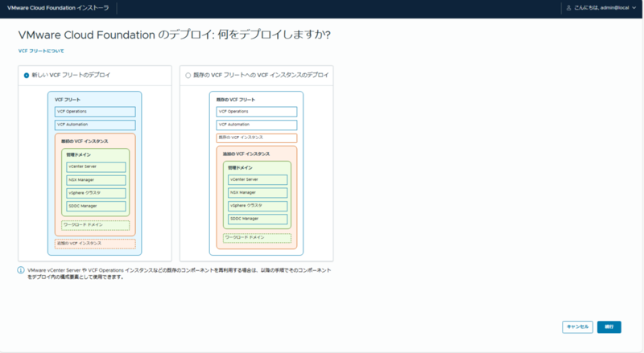Click NSX Manager in the left diagram
This screenshot has height=353, width=644.
point(96,180)
